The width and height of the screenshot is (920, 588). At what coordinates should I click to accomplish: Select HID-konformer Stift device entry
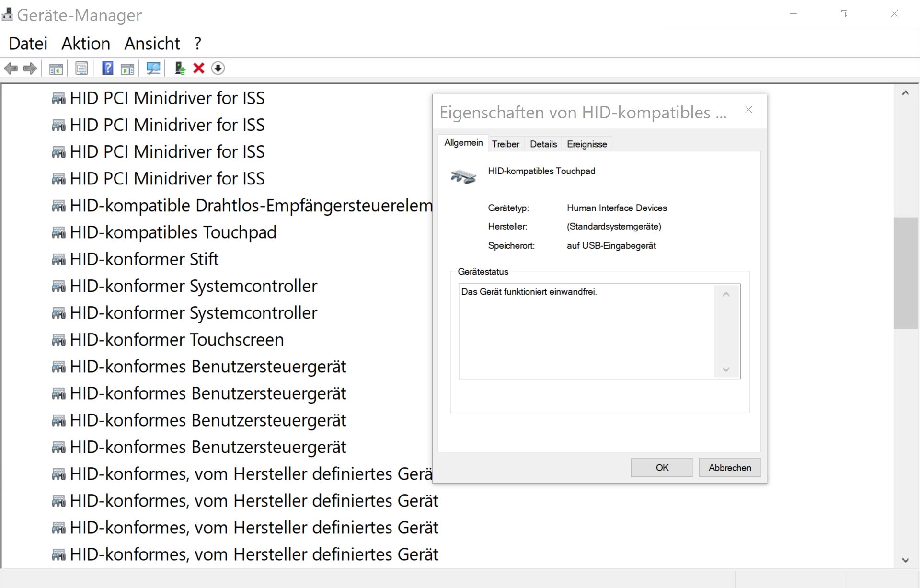pos(144,259)
